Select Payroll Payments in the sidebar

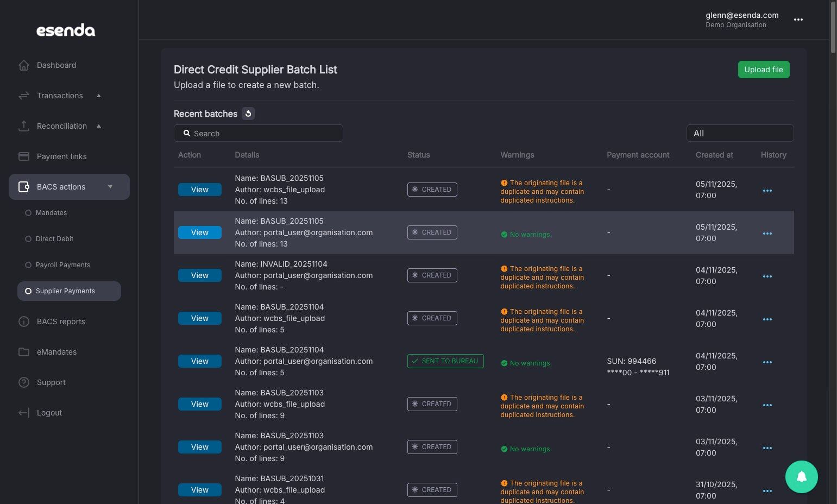click(63, 265)
